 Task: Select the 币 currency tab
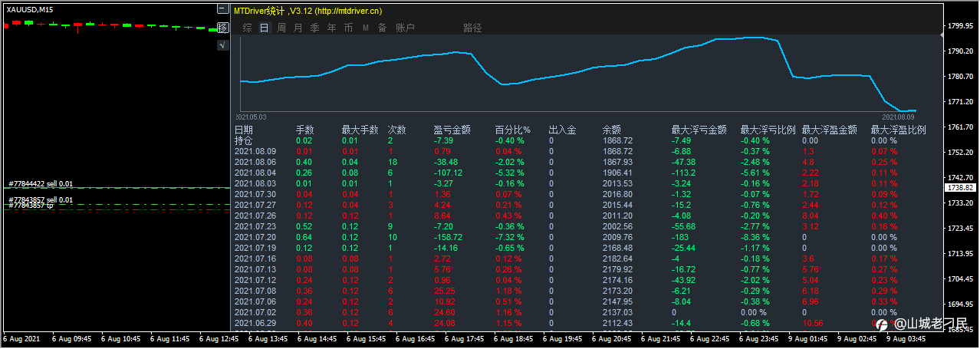[x=348, y=28]
